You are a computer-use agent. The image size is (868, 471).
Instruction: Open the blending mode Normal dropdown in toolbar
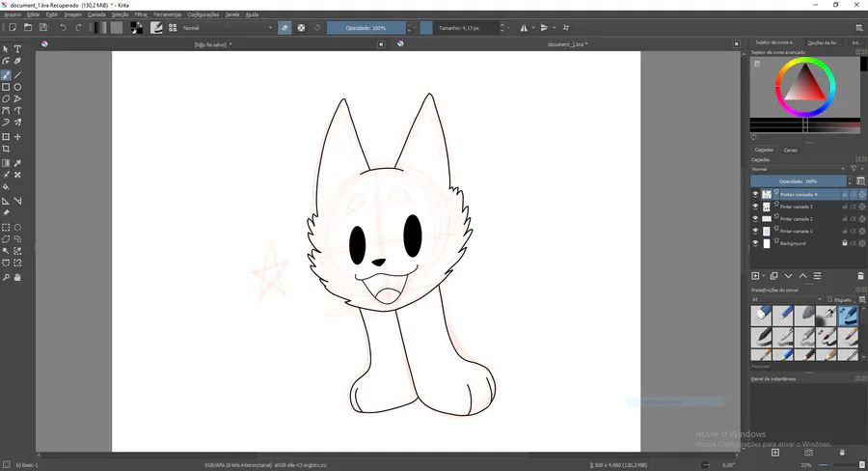coord(228,28)
